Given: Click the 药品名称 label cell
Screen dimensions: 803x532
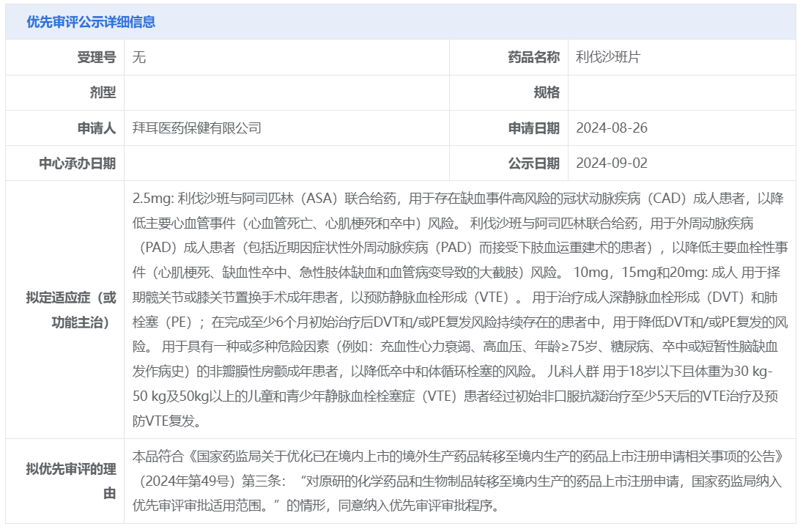Looking at the screenshot, I should coord(508,57).
